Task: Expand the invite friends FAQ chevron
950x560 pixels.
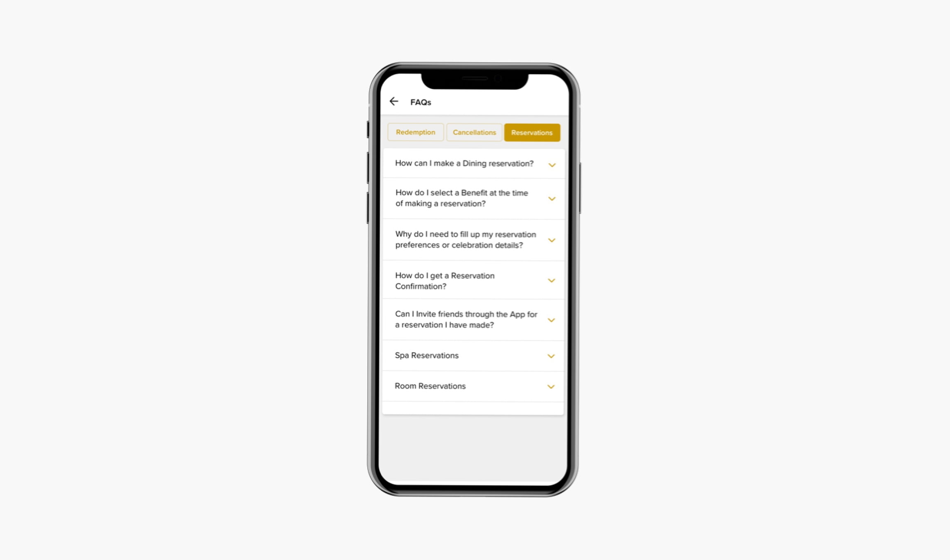Action: tap(551, 320)
